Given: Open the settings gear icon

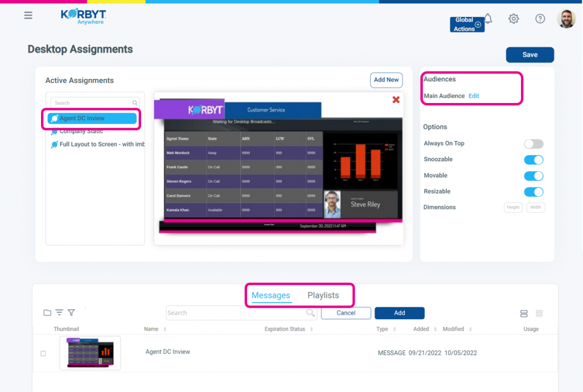Looking at the screenshot, I should [514, 19].
